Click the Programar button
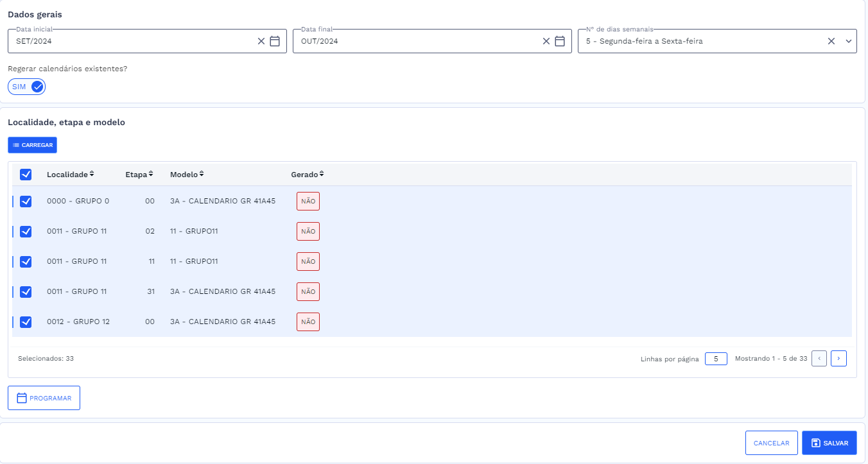Screen dimensions: 868x464 (x=44, y=398)
